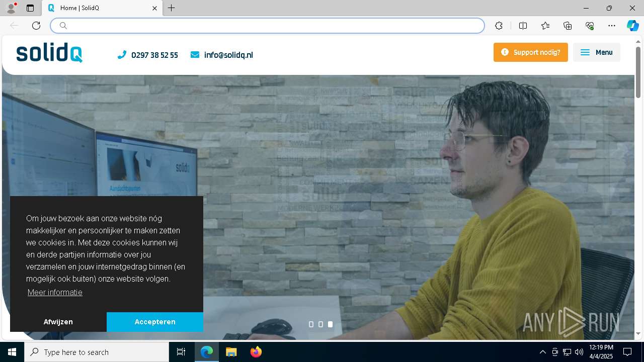Open the hamburger Menu button
The height and width of the screenshot is (362, 644).
[x=597, y=52]
